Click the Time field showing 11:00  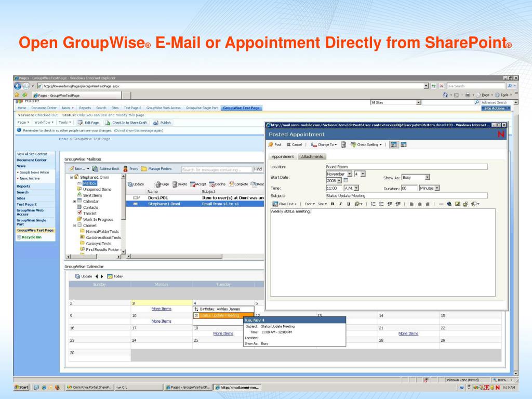pyautogui.click(x=334, y=188)
